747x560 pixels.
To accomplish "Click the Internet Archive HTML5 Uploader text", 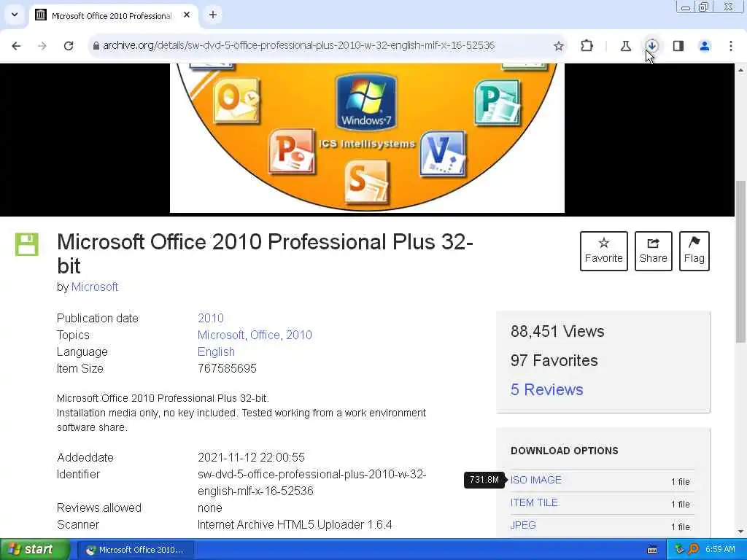I will click(295, 525).
